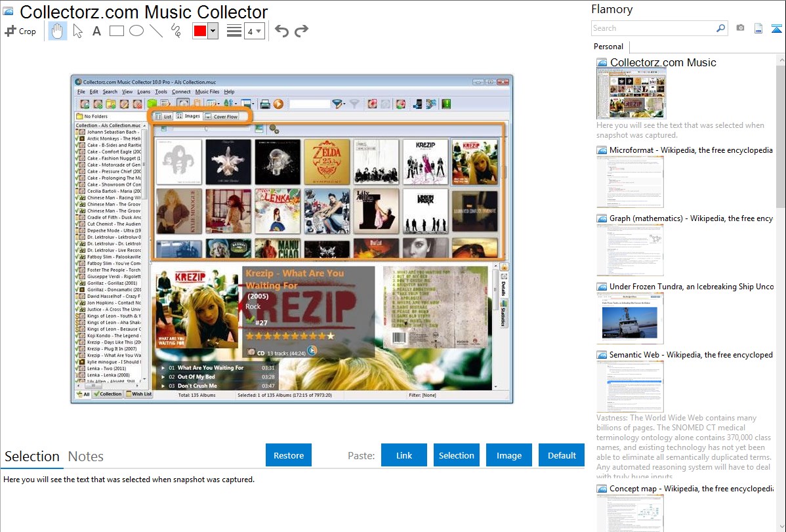786x532 pixels.
Task: Click the Selection pane placeholder text
Action: coord(129,480)
